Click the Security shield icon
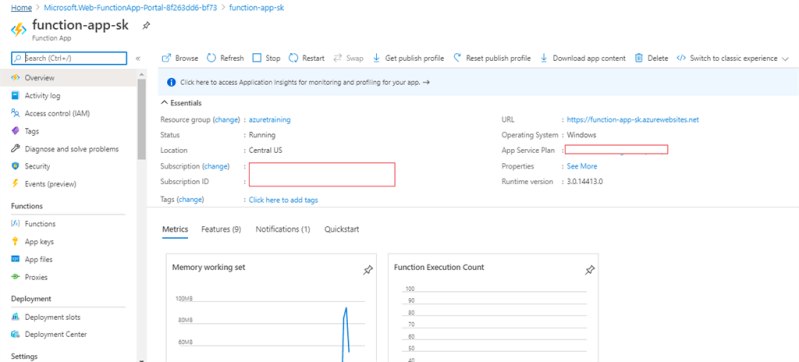The height and width of the screenshot is (362, 799). [15, 166]
